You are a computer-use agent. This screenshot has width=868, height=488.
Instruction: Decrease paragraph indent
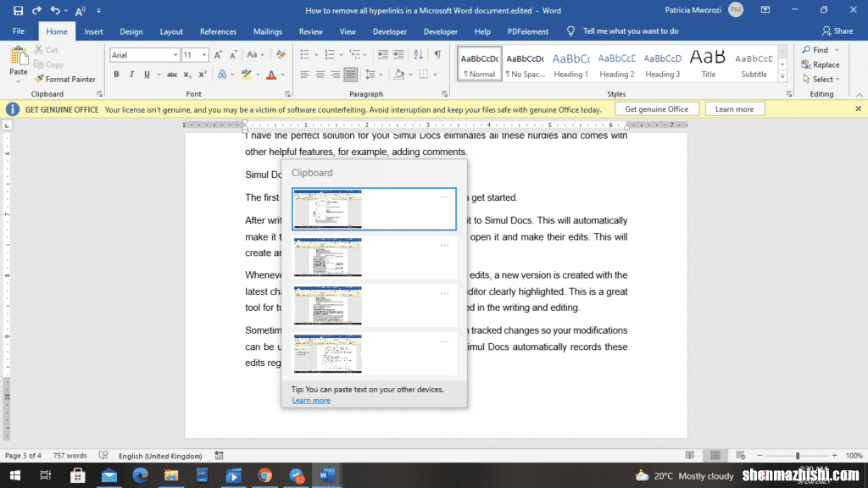[x=382, y=54]
